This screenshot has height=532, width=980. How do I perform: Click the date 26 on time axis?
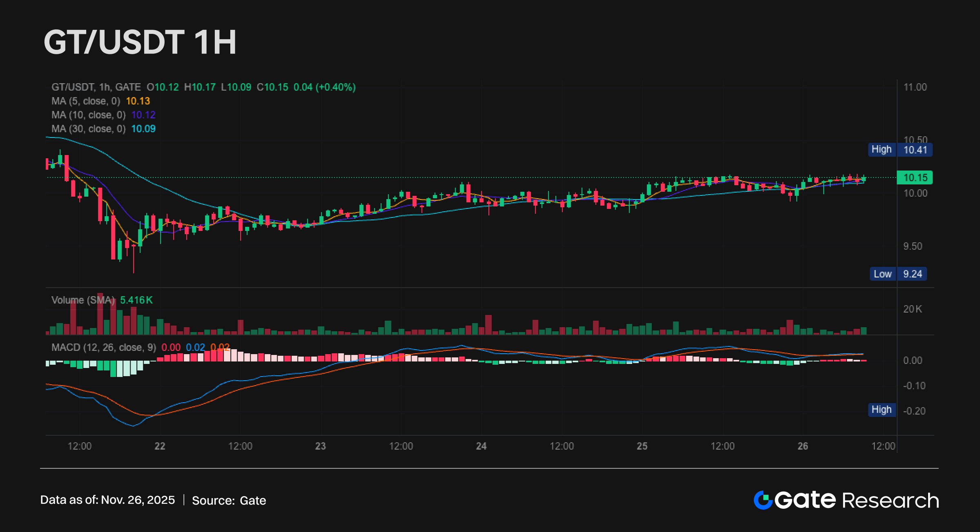coord(803,446)
